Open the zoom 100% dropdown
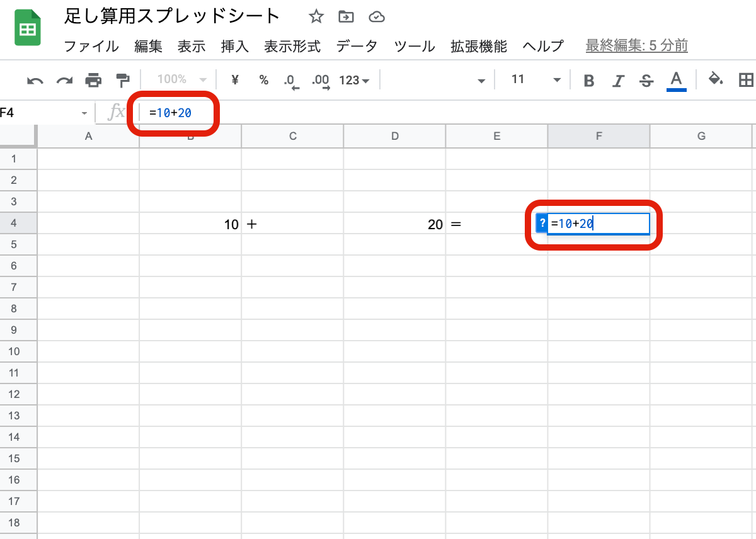 tap(182, 79)
